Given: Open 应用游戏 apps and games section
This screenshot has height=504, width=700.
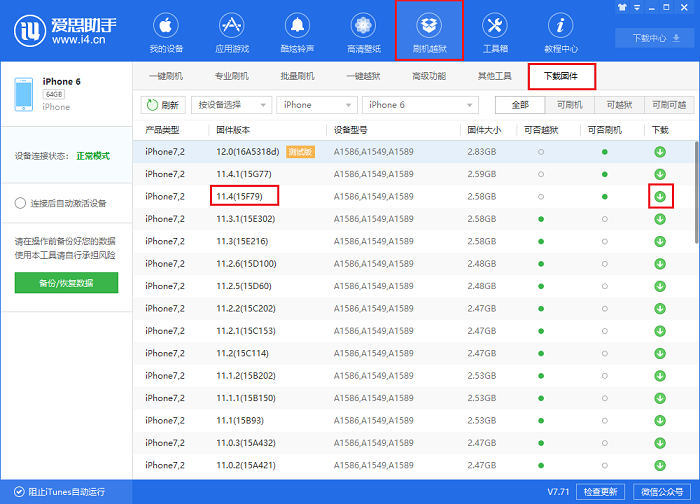Looking at the screenshot, I should pyautogui.click(x=232, y=33).
